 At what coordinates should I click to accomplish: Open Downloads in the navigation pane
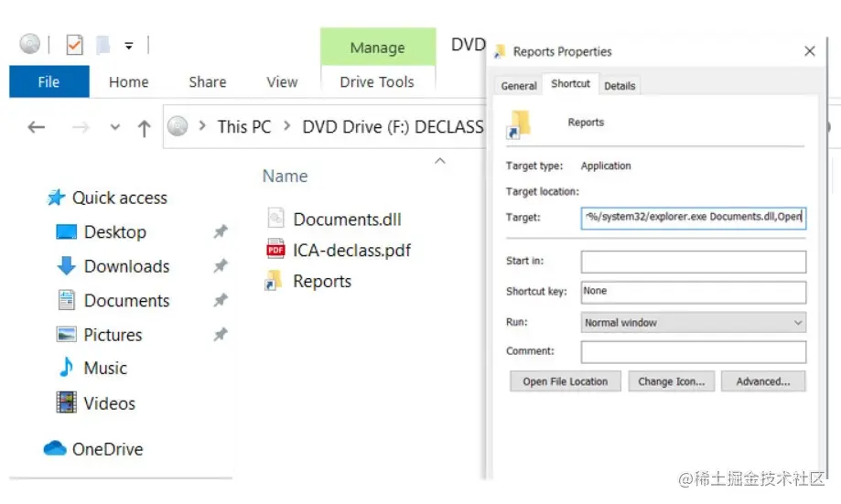pos(126,266)
